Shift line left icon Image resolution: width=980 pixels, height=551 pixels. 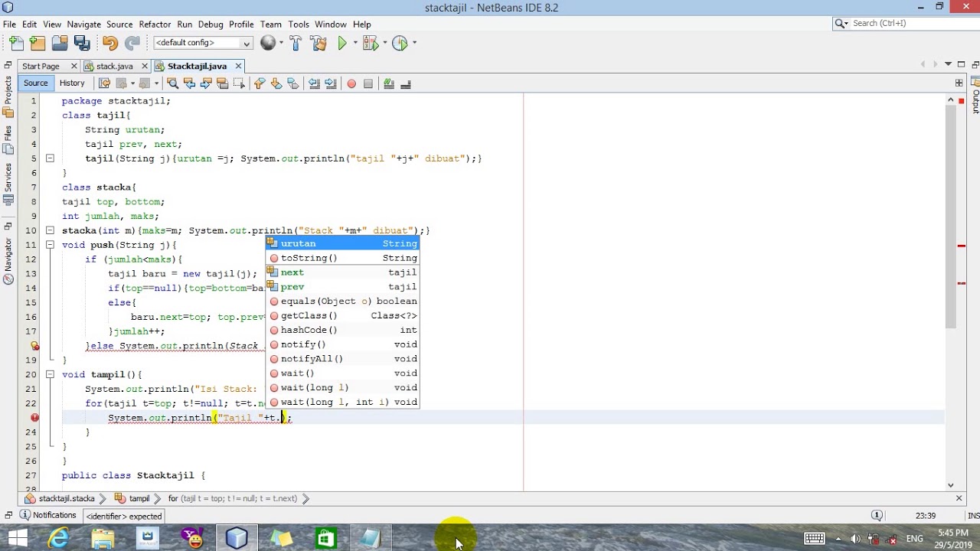[x=314, y=83]
